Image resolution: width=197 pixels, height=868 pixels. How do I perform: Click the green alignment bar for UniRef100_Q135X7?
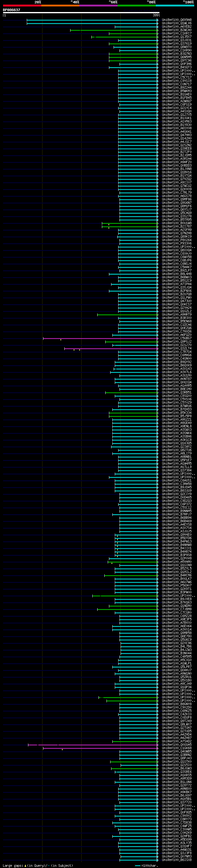125,37
